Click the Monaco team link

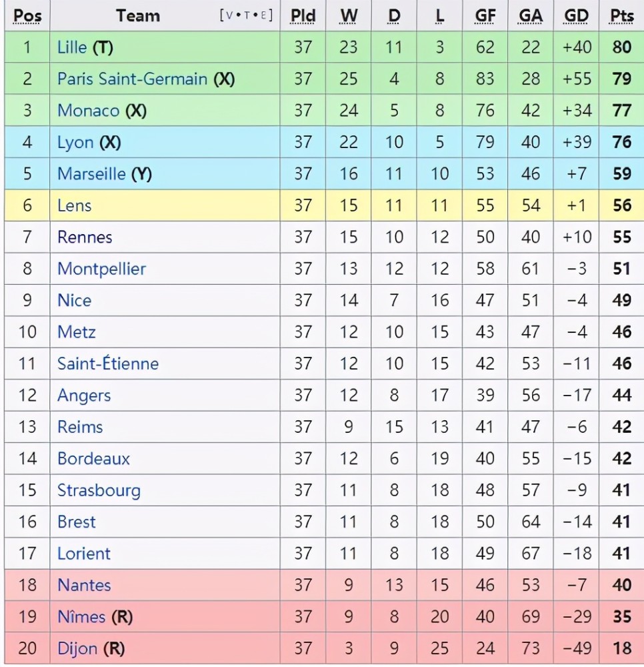coord(88,111)
